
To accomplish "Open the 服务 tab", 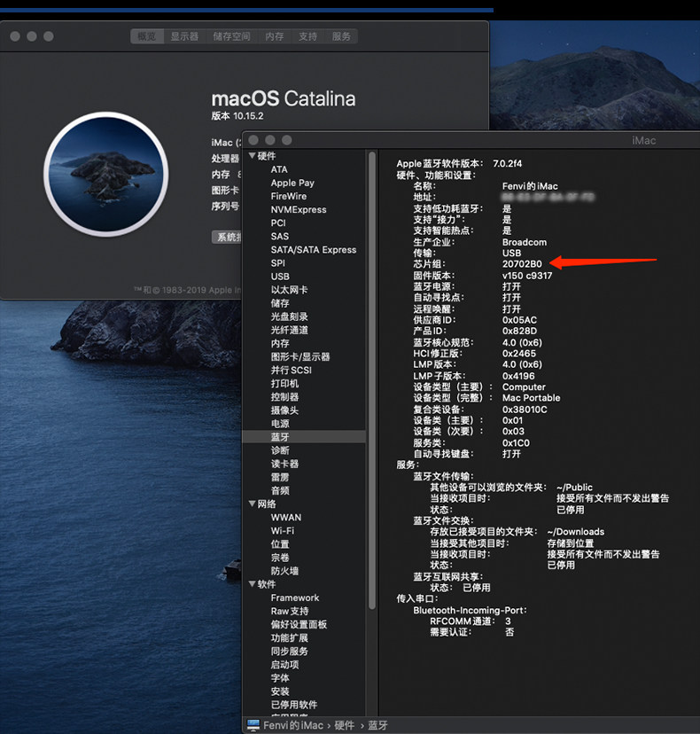I will (341, 36).
